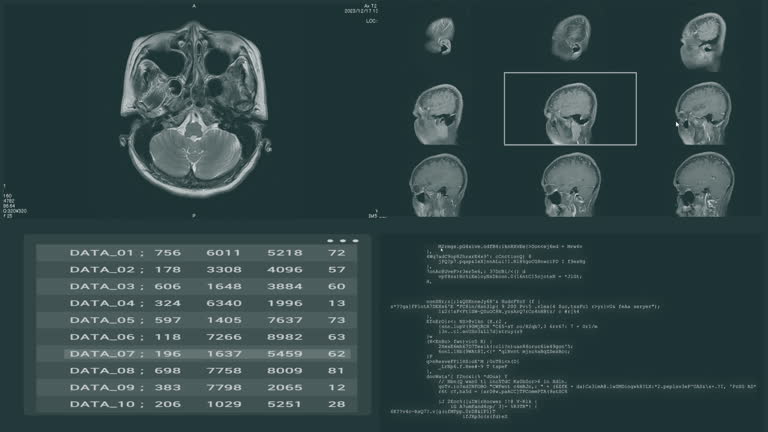Click the value 7798 in DATA_09
Image resolution: width=768 pixels, height=432 pixels.
click(x=224, y=387)
